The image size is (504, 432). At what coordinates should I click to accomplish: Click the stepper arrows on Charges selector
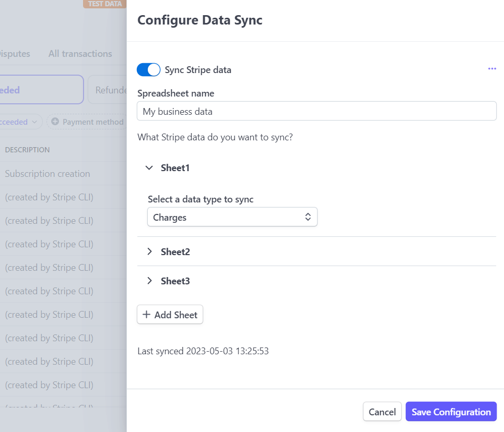pos(308,217)
